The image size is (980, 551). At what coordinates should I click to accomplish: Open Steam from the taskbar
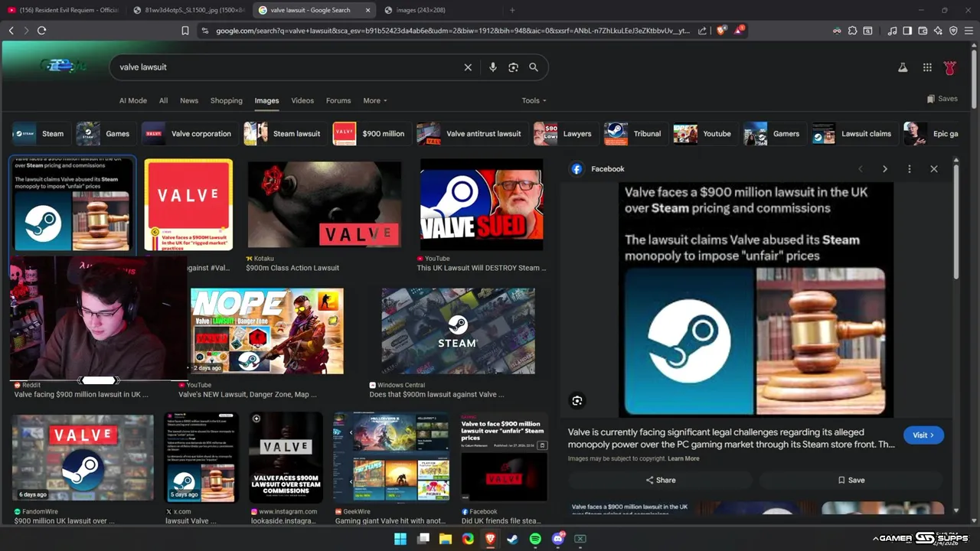513,539
